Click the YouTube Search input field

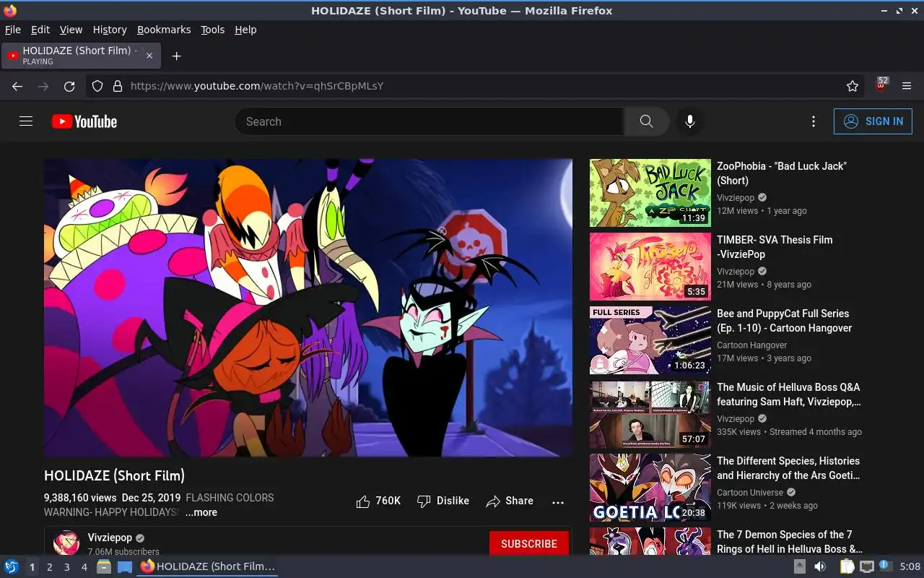pyautogui.click(x=429, y=121)
